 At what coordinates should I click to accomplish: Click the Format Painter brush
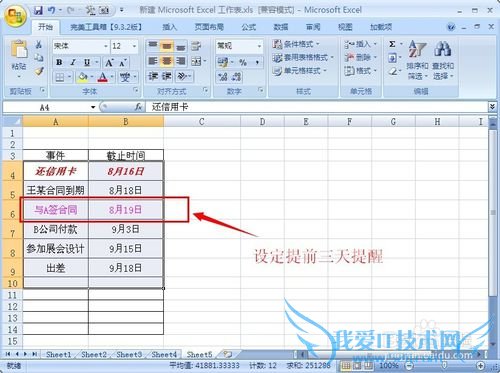tap(39, 70)
